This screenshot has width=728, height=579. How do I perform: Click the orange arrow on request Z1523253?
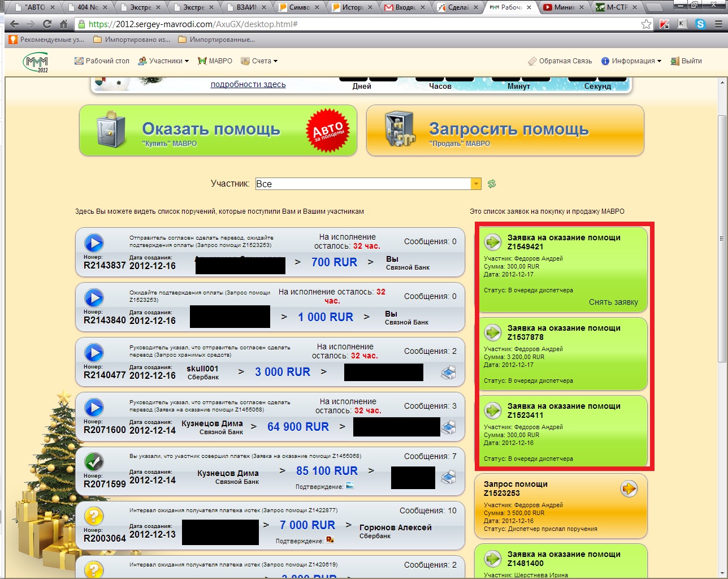[629, 489]
